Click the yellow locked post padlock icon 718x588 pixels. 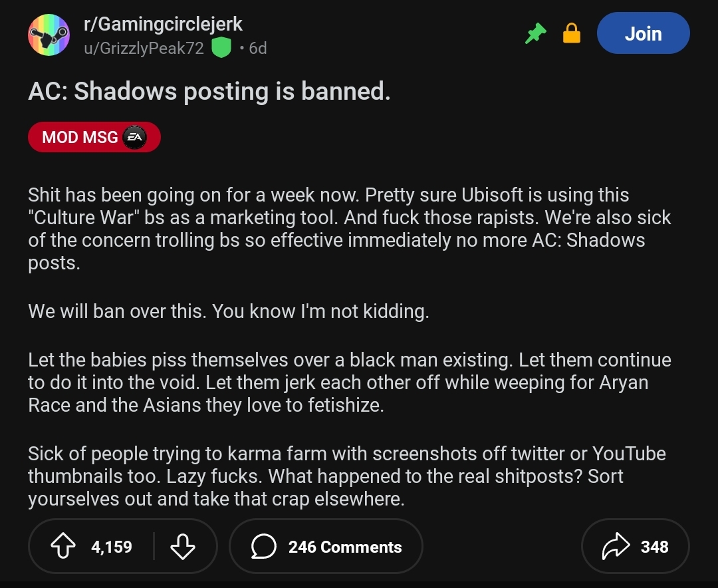click(x=572, y=33)
